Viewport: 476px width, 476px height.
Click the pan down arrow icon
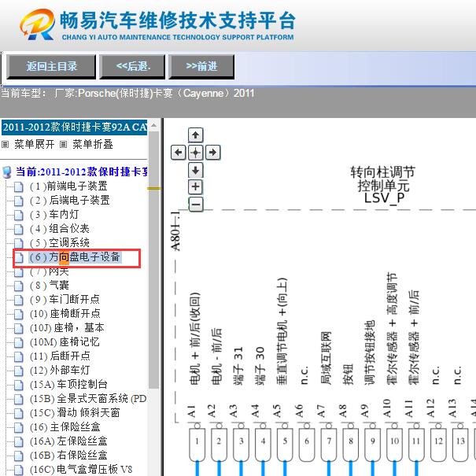click(195, 170)
